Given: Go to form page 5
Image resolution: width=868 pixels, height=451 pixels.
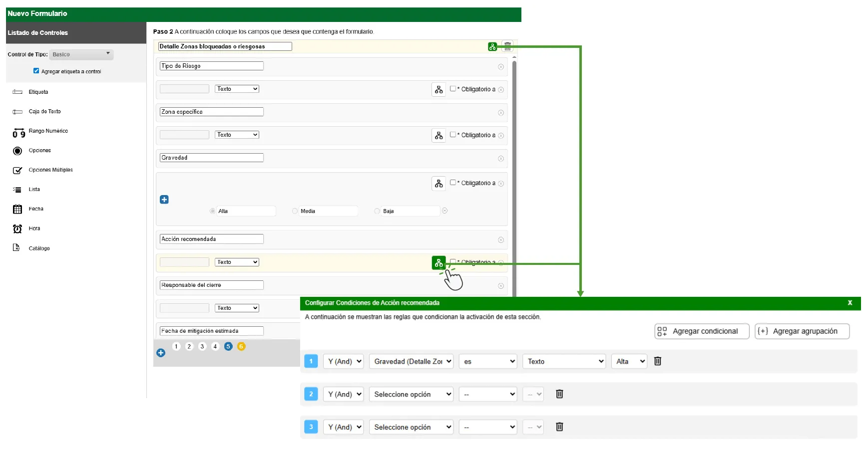Looking at the screenshot, I should click(228, 346).
